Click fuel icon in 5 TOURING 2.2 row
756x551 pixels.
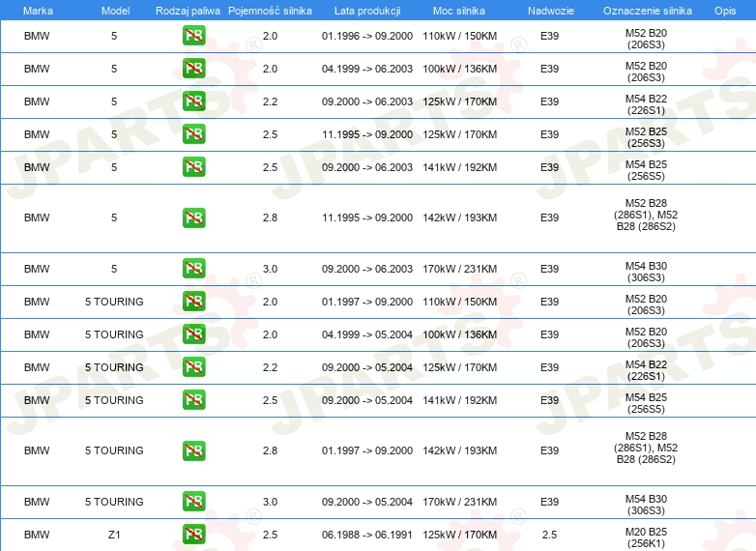tap(193, 367)
